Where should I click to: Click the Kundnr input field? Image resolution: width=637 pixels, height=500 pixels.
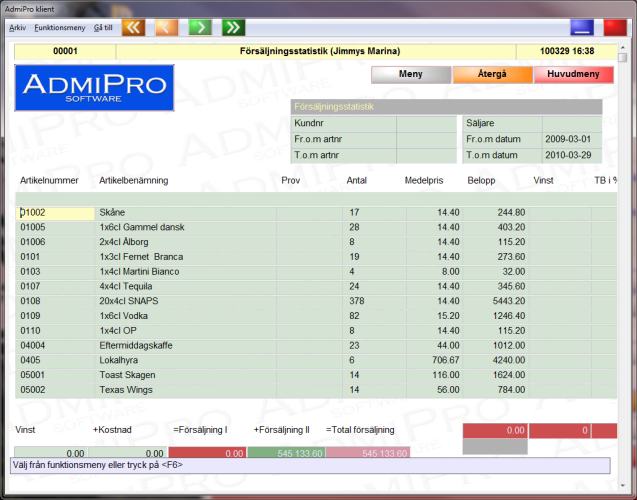pos(427,123)
